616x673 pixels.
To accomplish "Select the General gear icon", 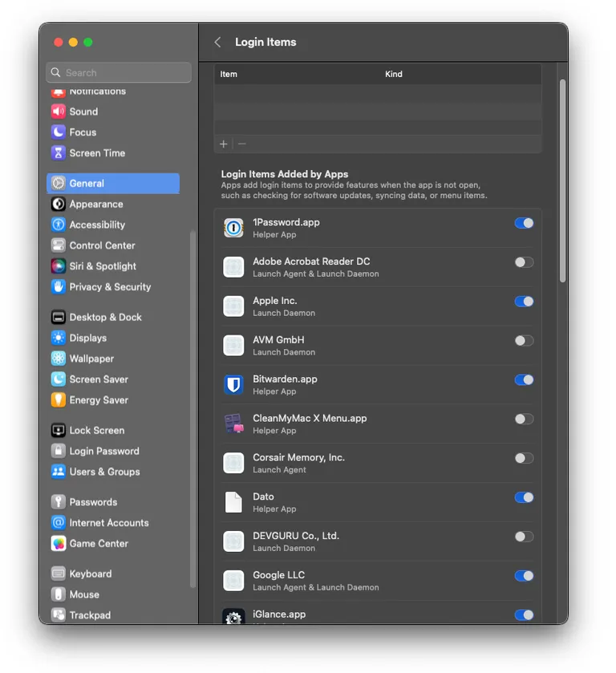I will (x=59, y=183).
